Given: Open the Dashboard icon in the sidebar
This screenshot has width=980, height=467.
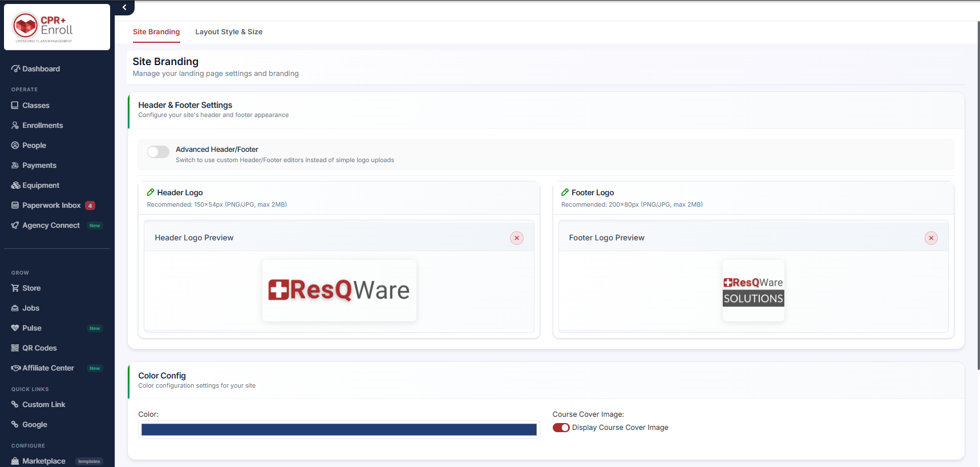Looking at the screenshot, I should (x=15, y=69).
